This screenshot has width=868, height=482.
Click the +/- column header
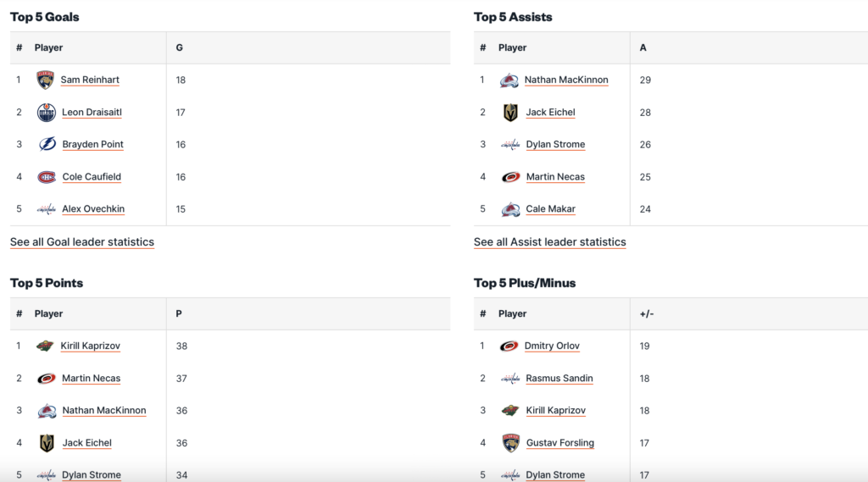647,314
